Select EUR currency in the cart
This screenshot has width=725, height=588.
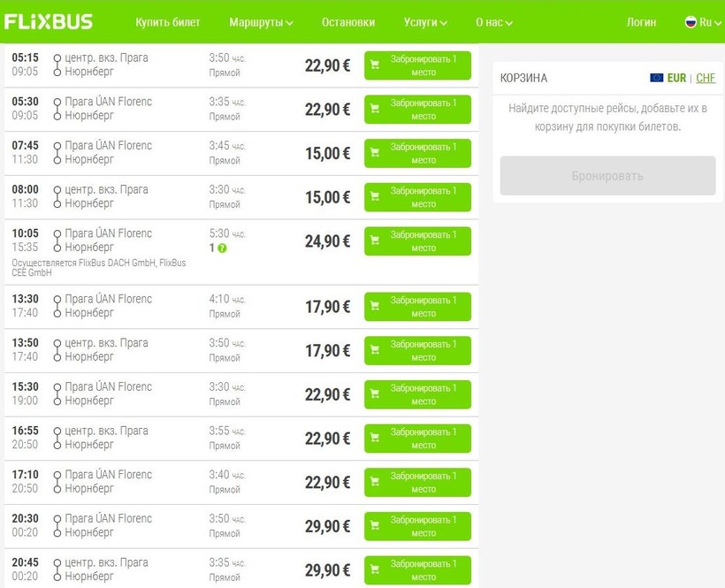[676, 78]
